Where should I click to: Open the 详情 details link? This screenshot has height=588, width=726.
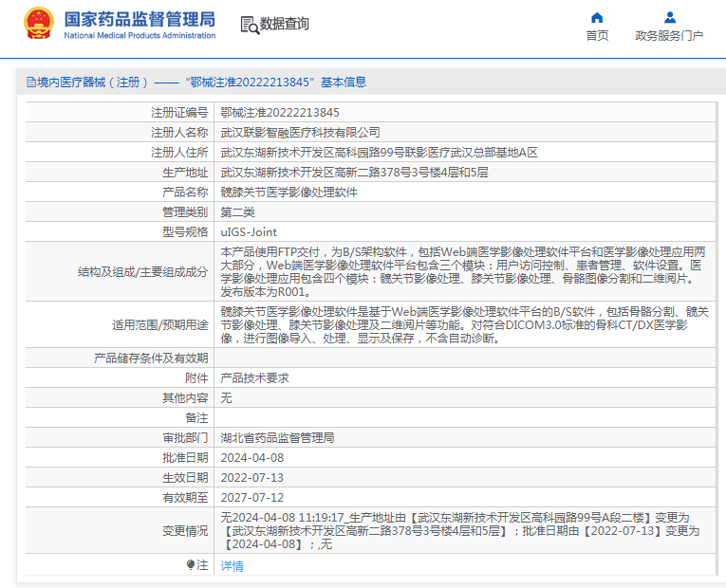(x=232, y=566)
